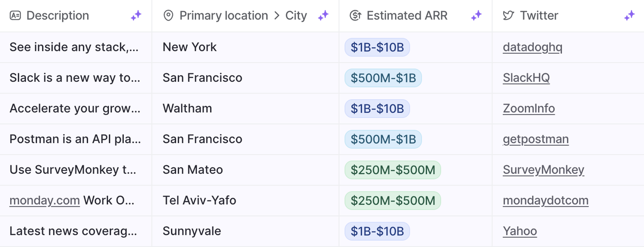Image resolution: width=644 pixels, height=247 pixels.
Task: Open the datadoghq Twitter link
Action: pyautogui.click(x=532, y=47)
